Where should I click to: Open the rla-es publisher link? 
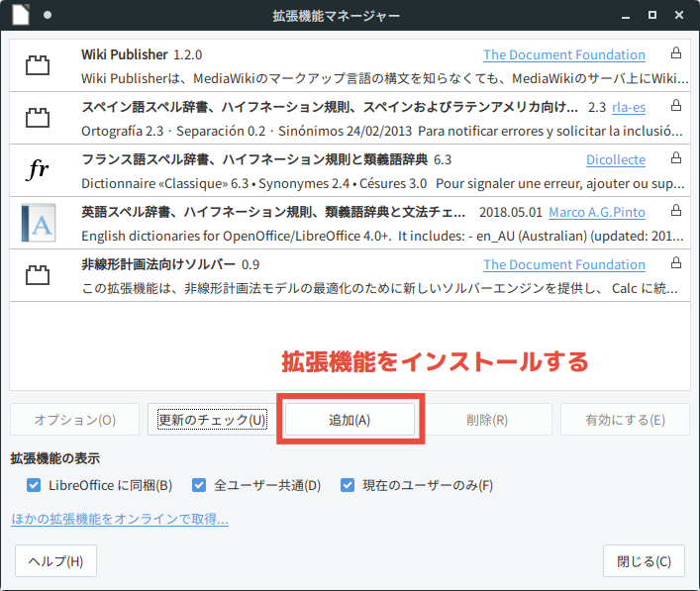(629, 107)
